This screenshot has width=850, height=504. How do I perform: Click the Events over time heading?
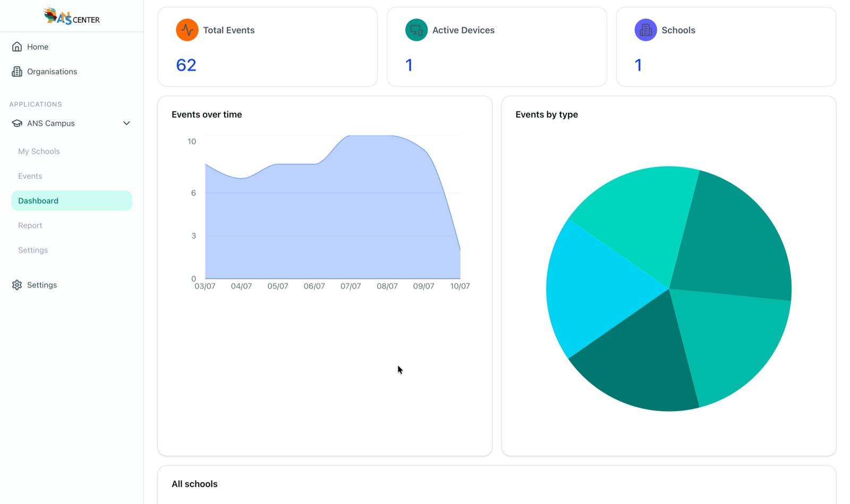click(x=207, y=115)
